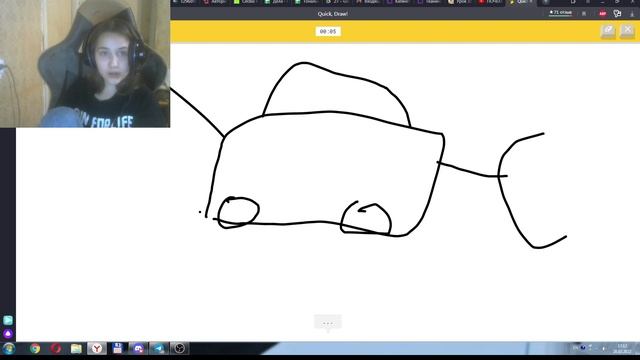The height and width of the screenshot is (360, 640).
Task: Open the Windows Start menu orb
Action: pos(9,349)
